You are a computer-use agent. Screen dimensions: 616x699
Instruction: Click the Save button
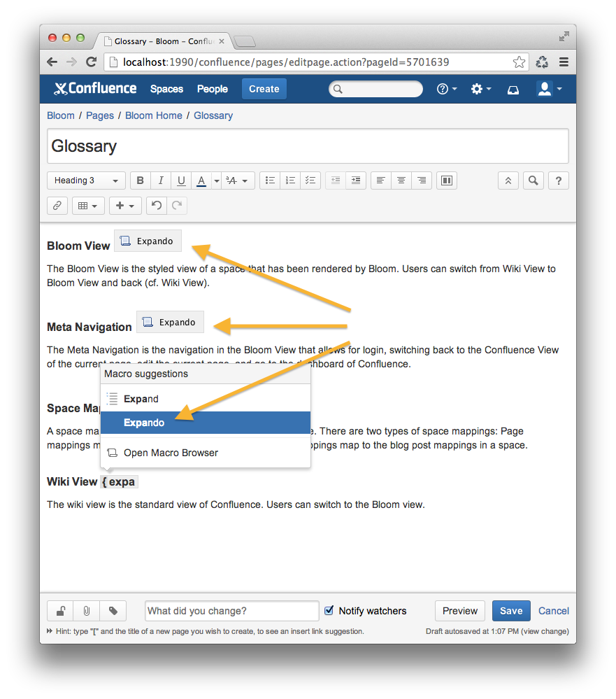(x=510, y=611)
